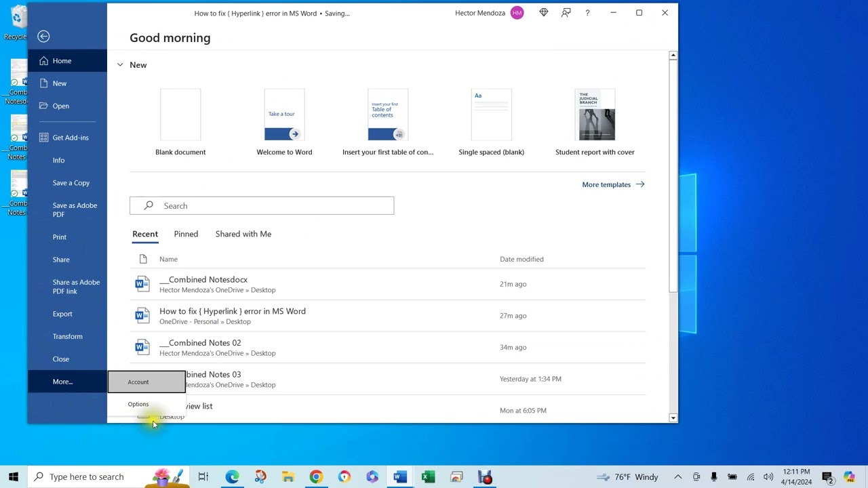
Task: Switch to the Recent tab
Action: pyautogui.click(x=145, y=235)
